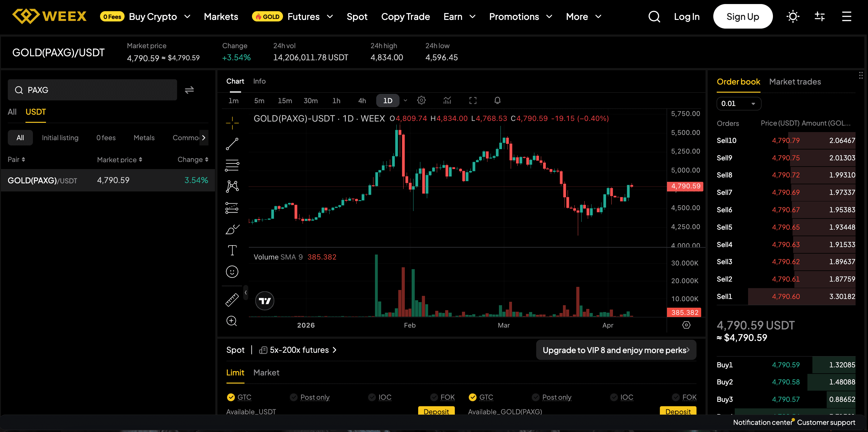
Task: Select the USDT pairs tab
Action: (x=36, y=112)
